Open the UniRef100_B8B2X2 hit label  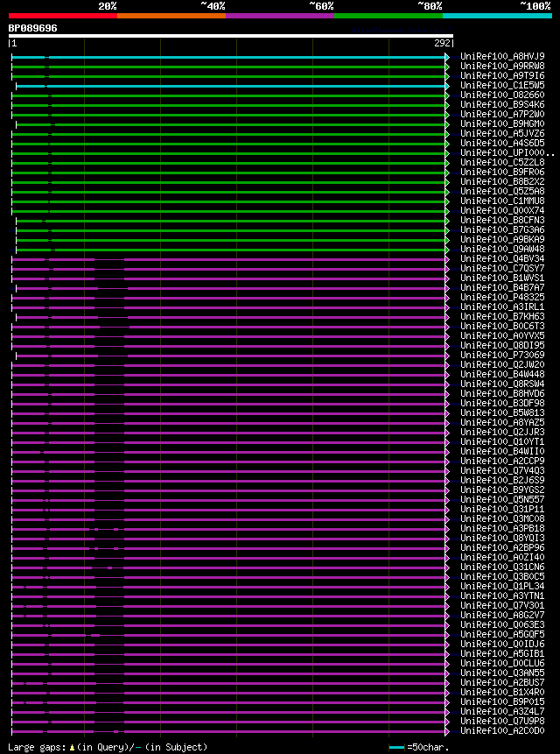(502, 182)
